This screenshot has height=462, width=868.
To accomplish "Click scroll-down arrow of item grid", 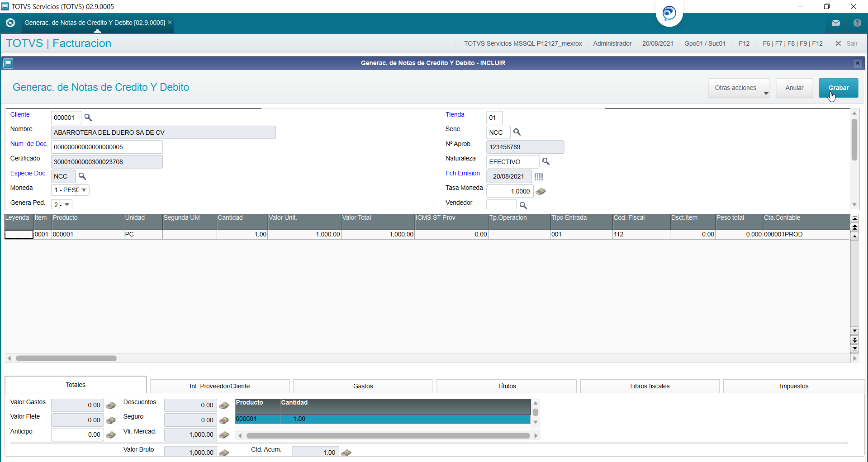I will pos(854,330).
